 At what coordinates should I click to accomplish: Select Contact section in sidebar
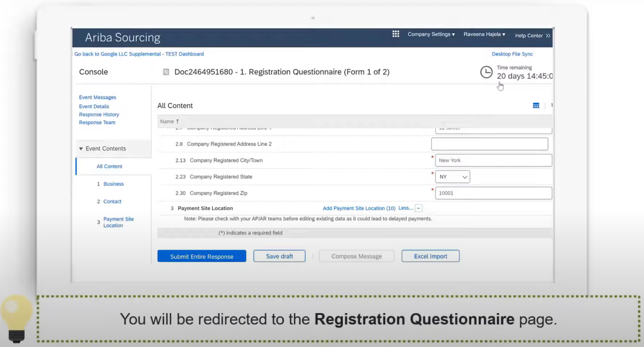[x=112, y=201]
